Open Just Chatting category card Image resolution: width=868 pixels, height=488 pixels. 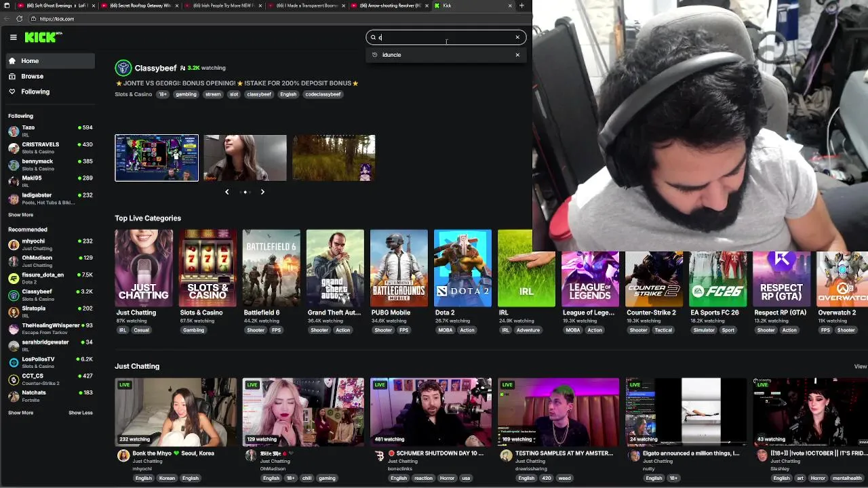click(x=144, y=268)
